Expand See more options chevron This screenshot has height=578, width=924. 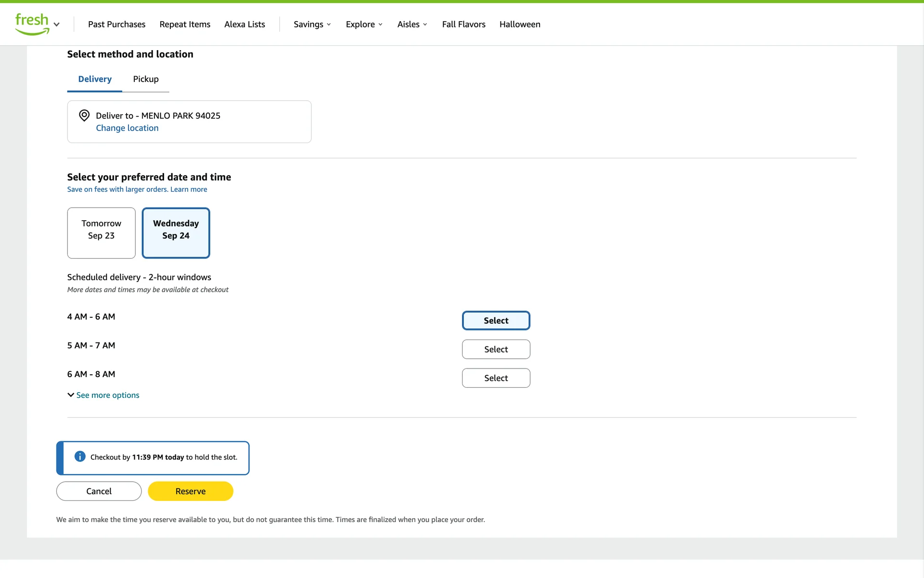coord(71,395)
